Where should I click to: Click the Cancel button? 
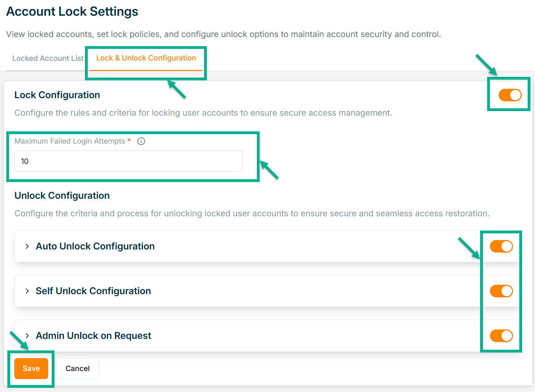click(78, 369)
